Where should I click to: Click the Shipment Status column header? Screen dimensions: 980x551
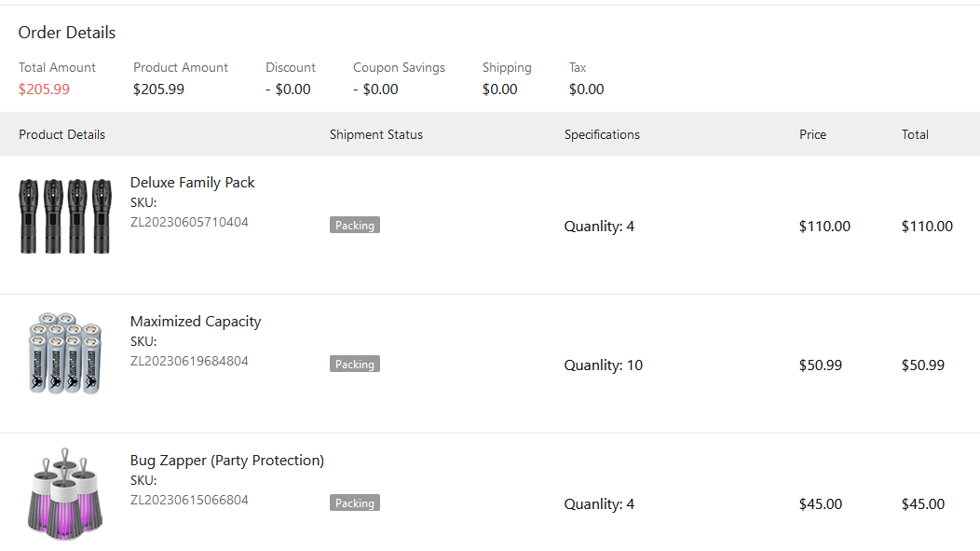pos(375,135)
